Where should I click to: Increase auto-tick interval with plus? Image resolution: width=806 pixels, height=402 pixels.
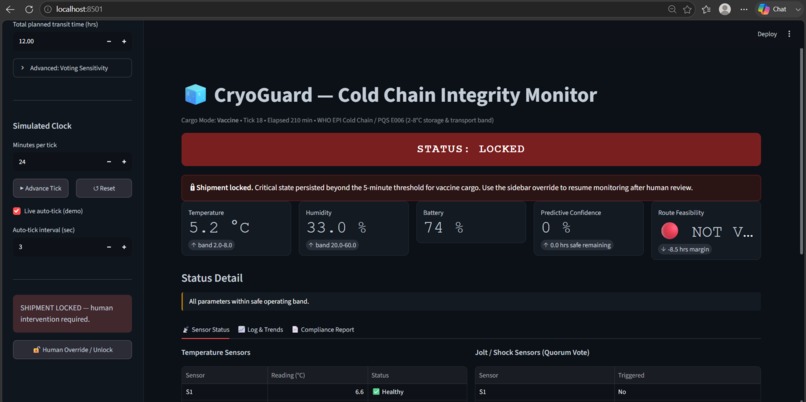124,247
